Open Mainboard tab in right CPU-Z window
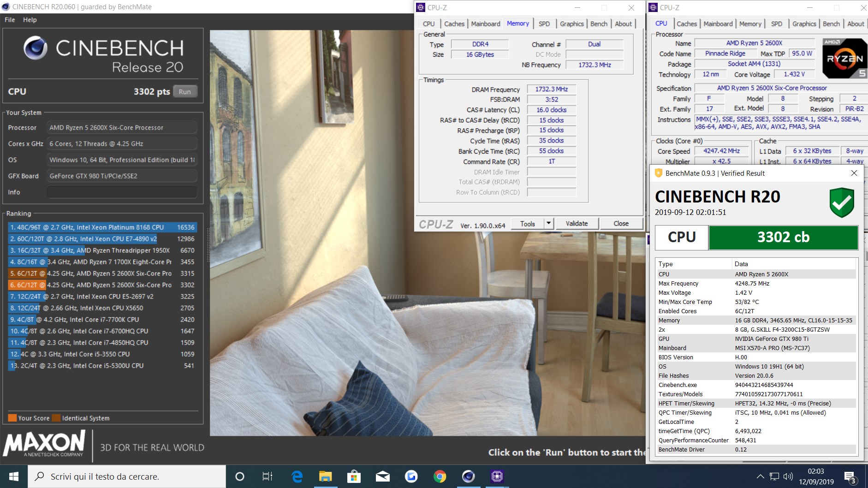The width and height of the screenshot is (868, 488). point(718,24)
